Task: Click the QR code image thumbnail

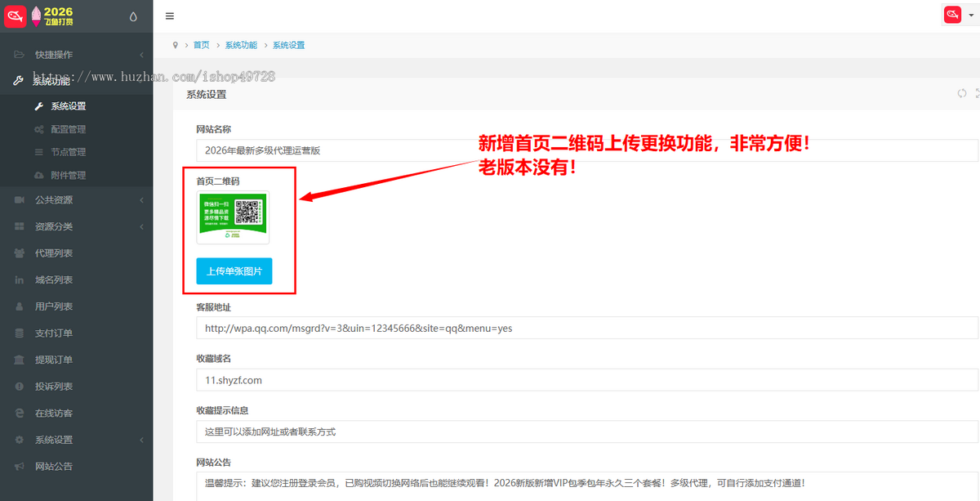Action: pyautogui.click(x=233, y=217)
